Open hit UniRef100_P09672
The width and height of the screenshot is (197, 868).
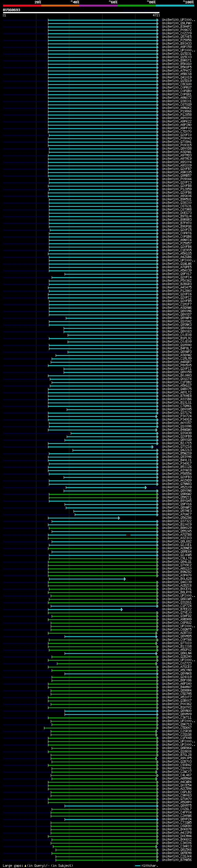[177, 30]
